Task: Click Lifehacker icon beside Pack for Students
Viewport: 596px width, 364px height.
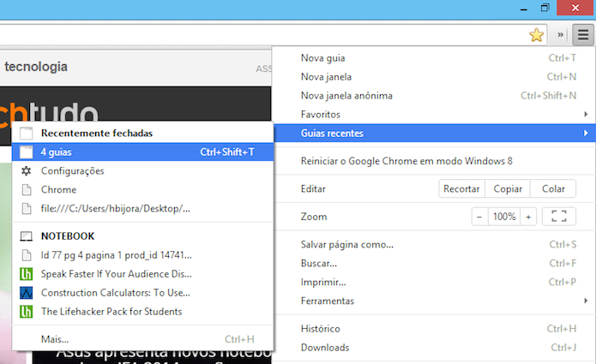Action: [27, 312]
